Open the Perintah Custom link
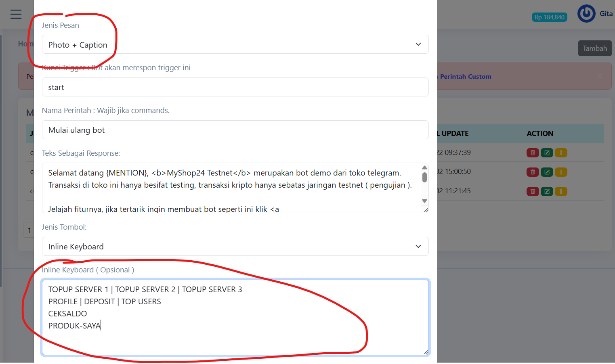The image size is (615, 364). pyautogui.click(x=465, y=77)
